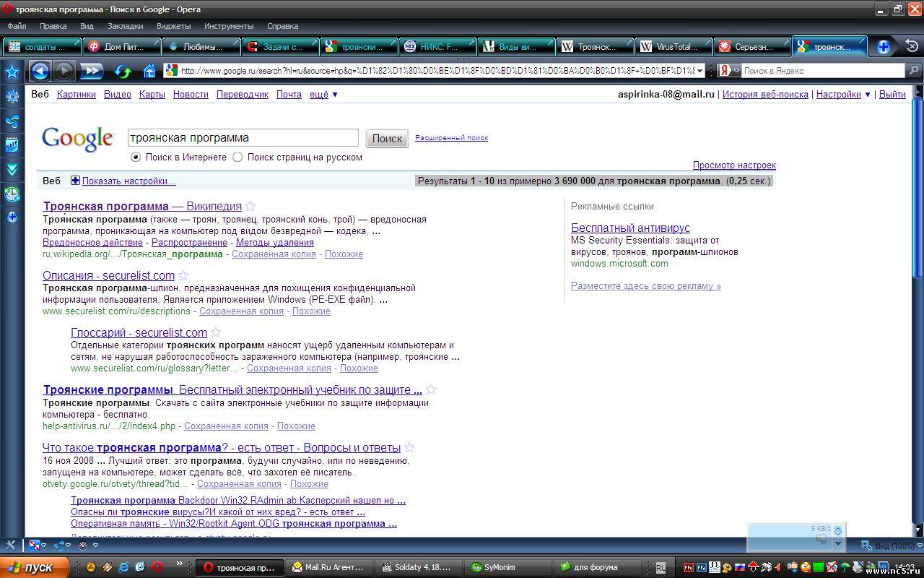
Task: Click the magnifier search button next to Yandex field
Action: (914, 71)
